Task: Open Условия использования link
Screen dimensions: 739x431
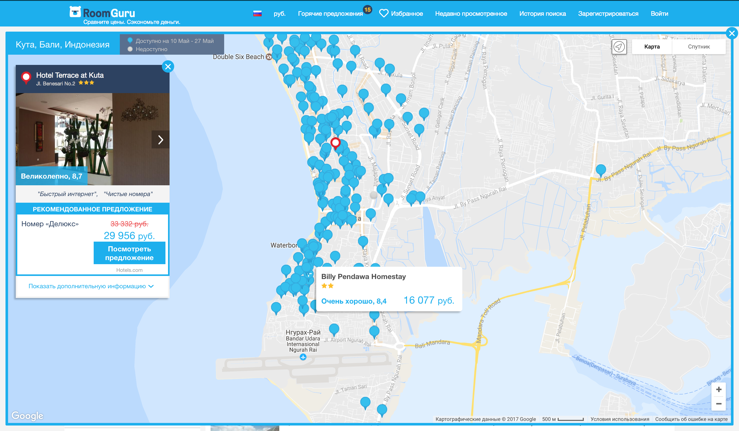Action: point(619,419)
